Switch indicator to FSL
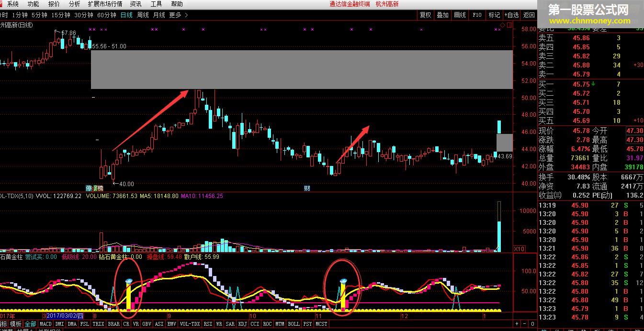This screenshot has height=331, width=644. pos(85,324)
